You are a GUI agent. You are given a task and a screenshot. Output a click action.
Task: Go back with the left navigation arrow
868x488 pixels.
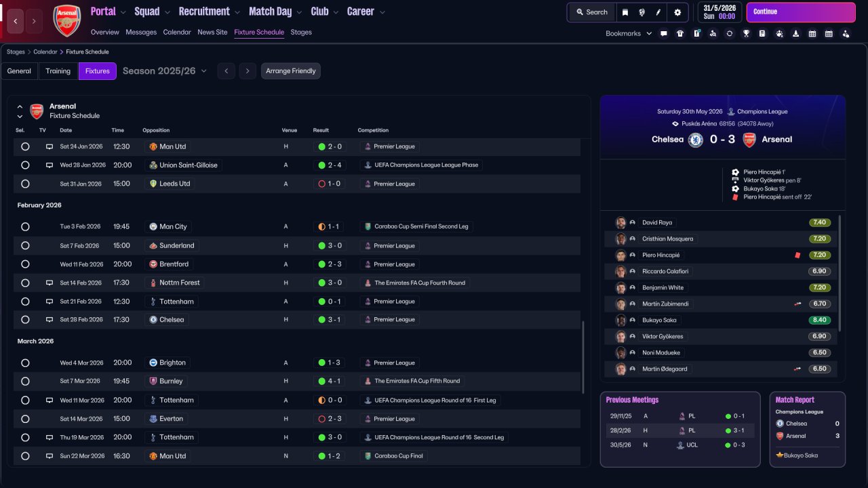coord(16,21)
